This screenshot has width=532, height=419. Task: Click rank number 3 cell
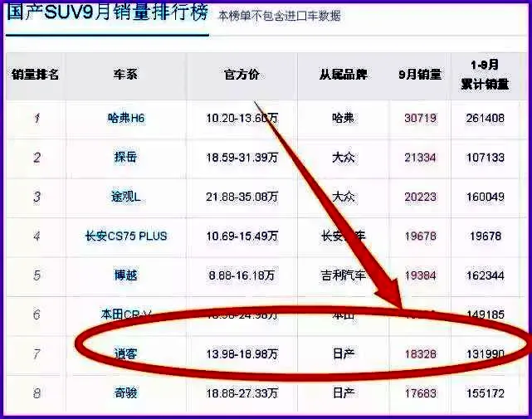(x=37, y=197)
